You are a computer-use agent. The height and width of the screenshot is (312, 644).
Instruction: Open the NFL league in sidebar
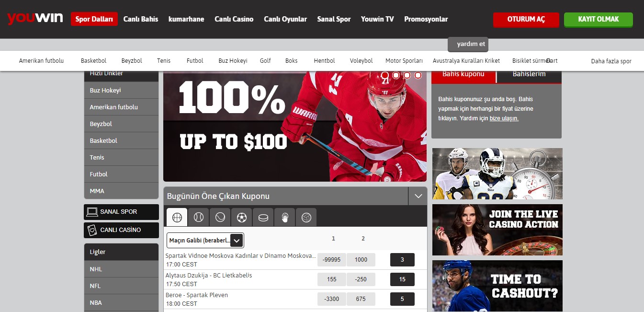[121, 286]
